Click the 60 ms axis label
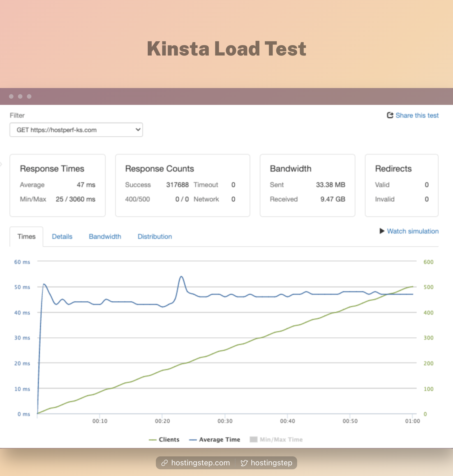 point(22,262)
